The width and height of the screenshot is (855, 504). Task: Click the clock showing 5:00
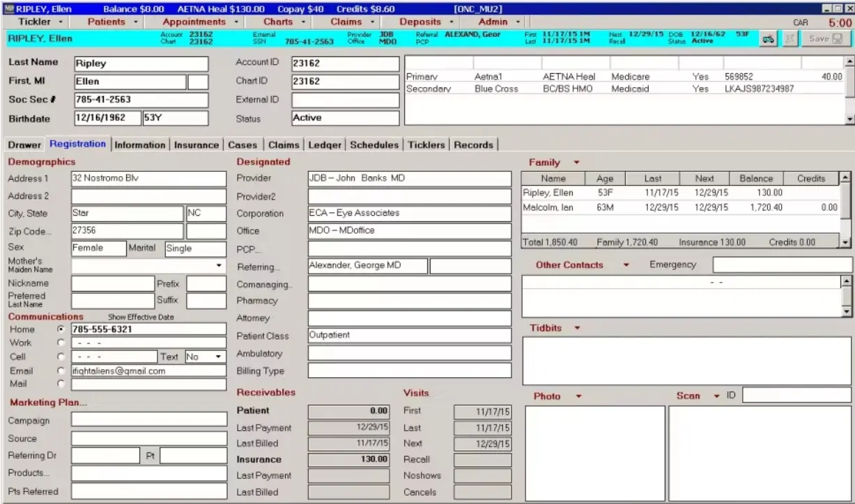point(840,21)
